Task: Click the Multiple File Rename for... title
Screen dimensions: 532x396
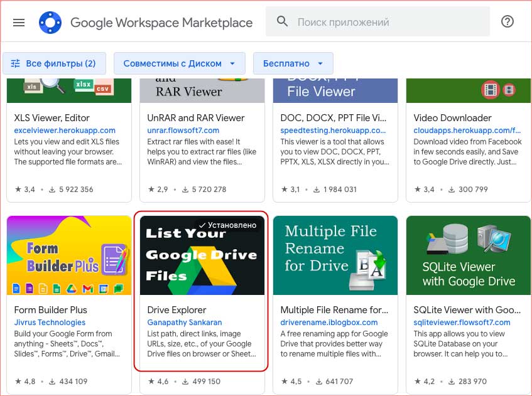Action: (x=334, y=310)
